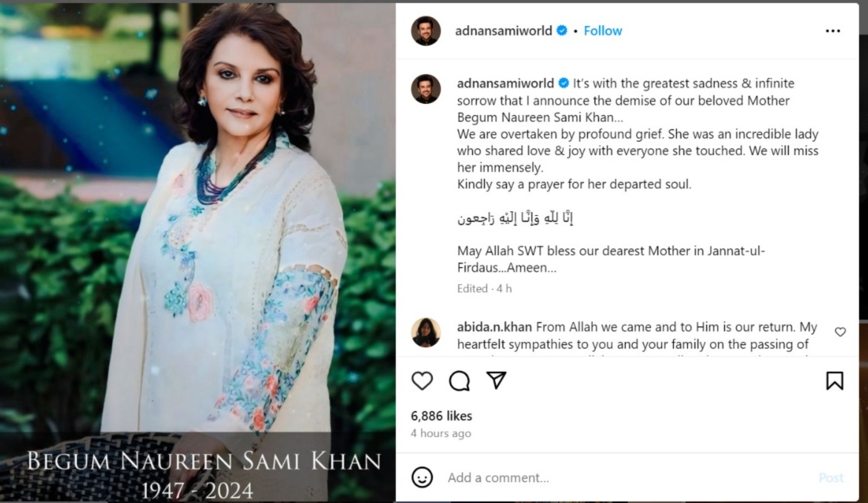The height and width of the screenshot is (503, 868).
Task: Click the 4 hours ago timestamp
Action: coord(440,433)
